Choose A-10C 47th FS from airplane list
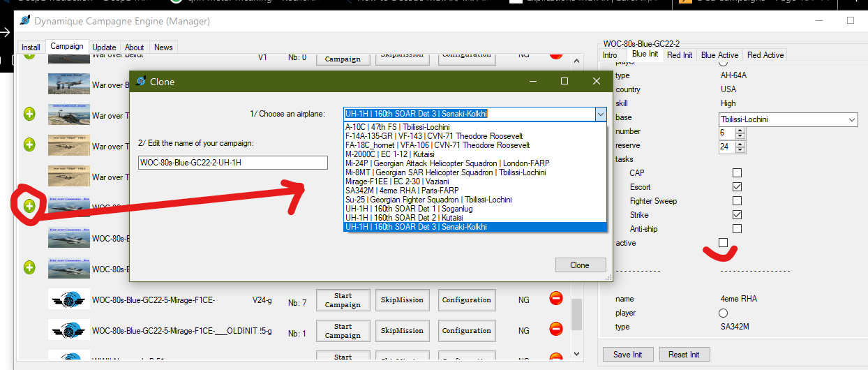This screenshot has height=370, width=868. click(475, 126)
